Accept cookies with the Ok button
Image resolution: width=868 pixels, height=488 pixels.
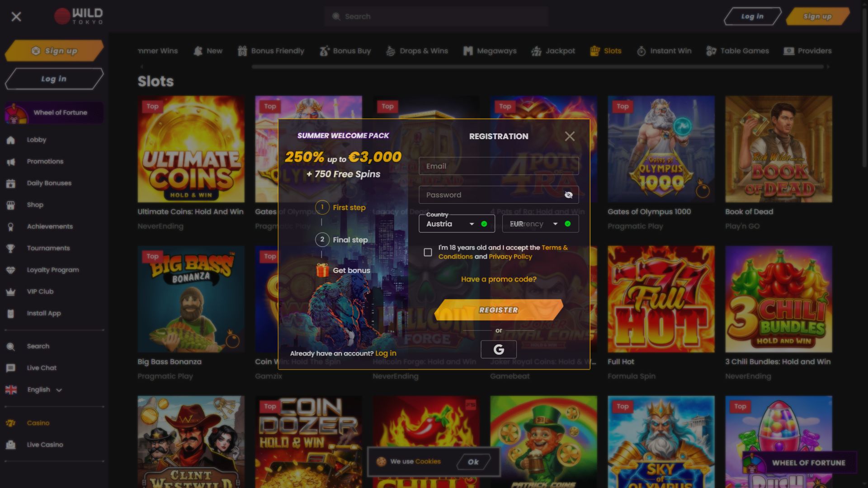tap(473, 462)
